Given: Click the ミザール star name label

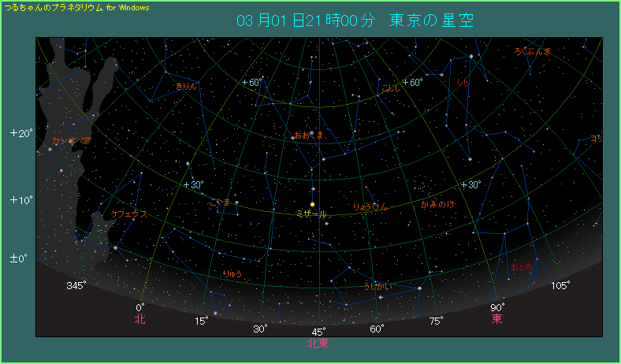Looking at the screenshot, I should point(310,214).
